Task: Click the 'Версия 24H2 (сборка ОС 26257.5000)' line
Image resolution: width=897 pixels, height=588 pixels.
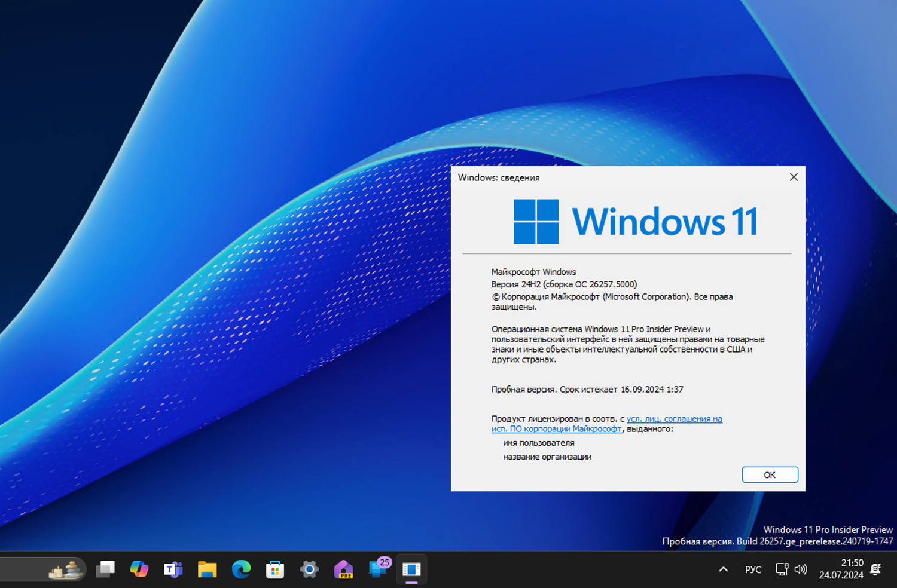Action: 565,284
